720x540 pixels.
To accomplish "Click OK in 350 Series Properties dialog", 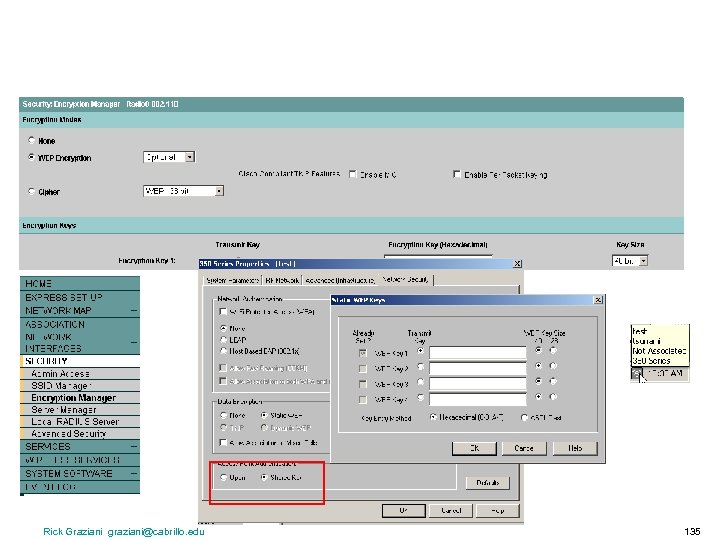I will [404, 510].
